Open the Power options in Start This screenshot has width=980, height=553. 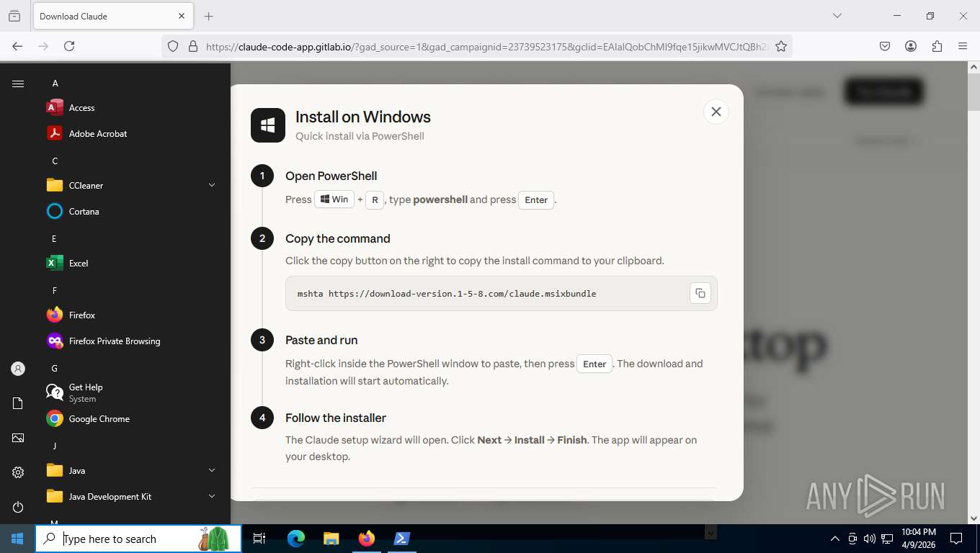(x=18, y=507)
